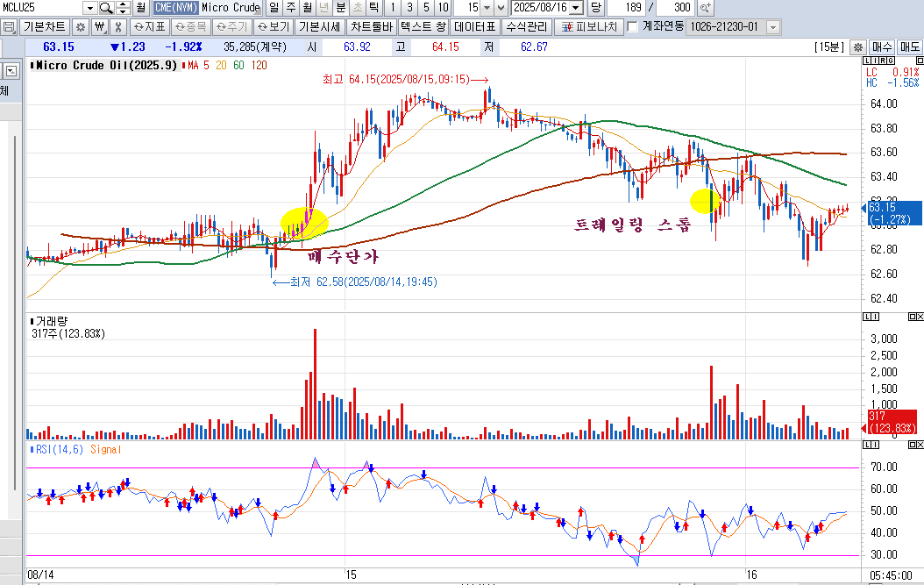Image resolution: width=924 pixels, height=585 pixels.
Task: Enable the 계좌연동 checkbox
Action: pyautogui.click(x=632, y=27)
